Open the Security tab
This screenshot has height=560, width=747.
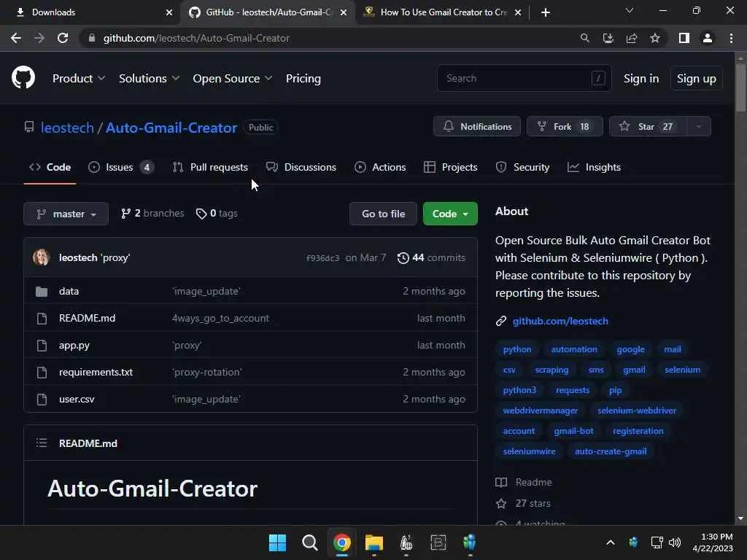(x=522, y=167)
